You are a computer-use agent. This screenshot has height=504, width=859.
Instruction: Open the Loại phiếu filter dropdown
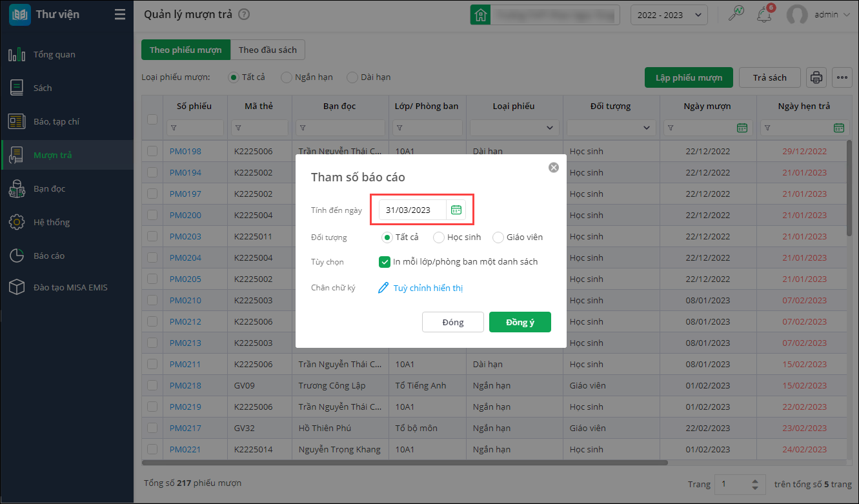514,128
